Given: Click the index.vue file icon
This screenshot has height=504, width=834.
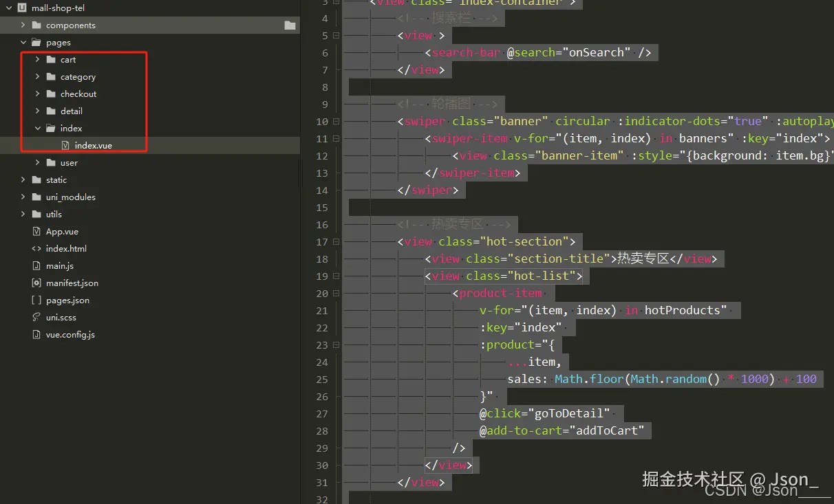Looking at the screenshot, I should [x=65, y=146].
